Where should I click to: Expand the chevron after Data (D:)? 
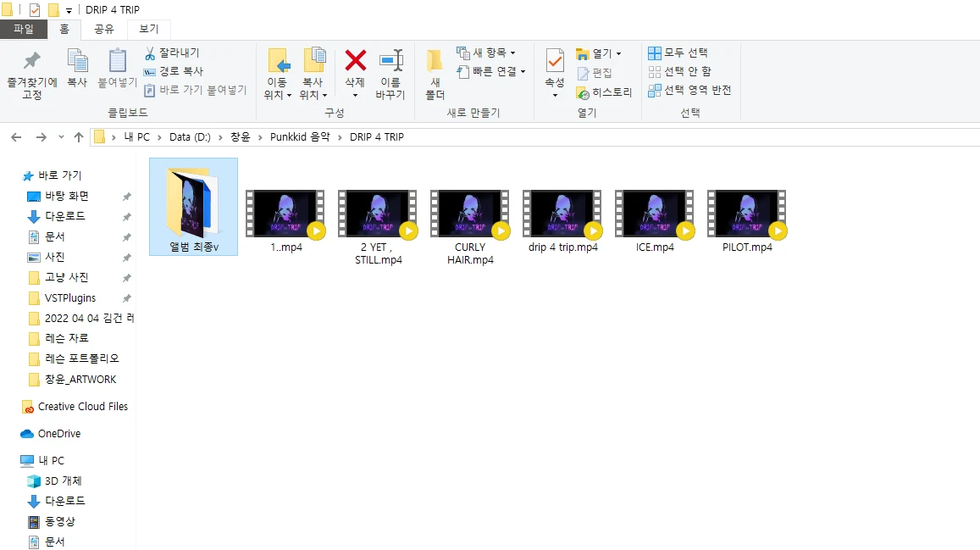click(220, 137)
